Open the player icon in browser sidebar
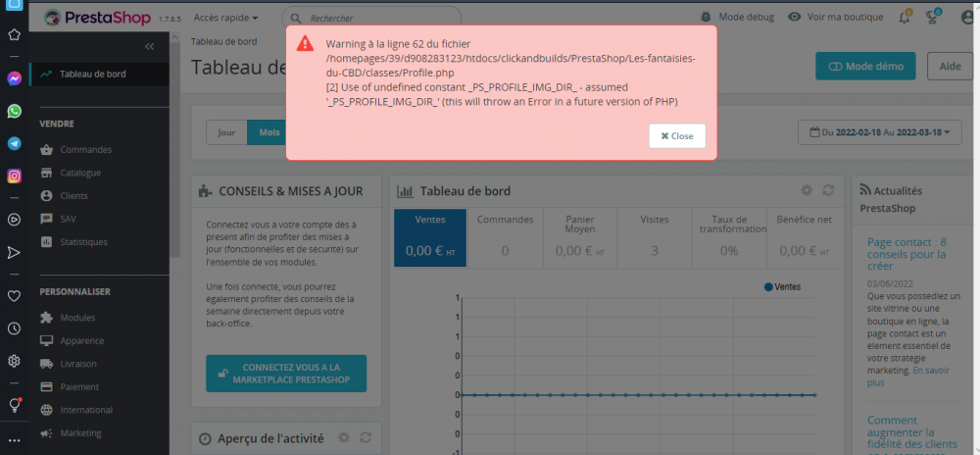The height and width of the screenshot is (455, 980). [15, 220]
